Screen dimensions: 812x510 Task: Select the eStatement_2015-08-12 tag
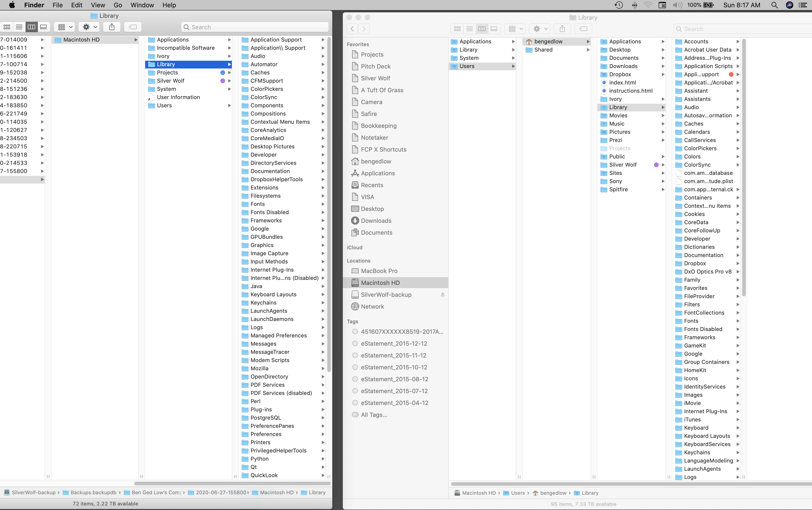tap(394, 379)
